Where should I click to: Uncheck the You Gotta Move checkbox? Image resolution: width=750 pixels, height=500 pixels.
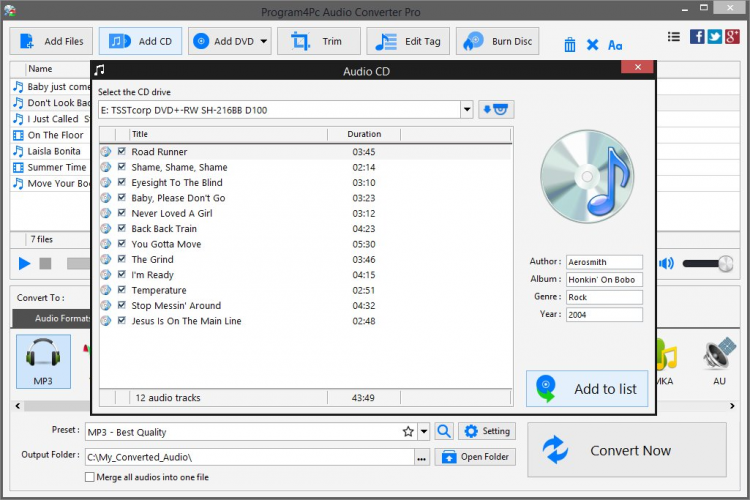coord(121,244)
